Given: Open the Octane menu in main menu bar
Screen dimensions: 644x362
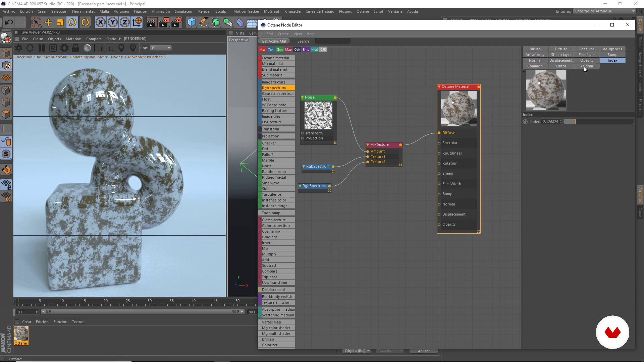Looking at the screenshot, I should pyautogui.click(x=363, y=11).
